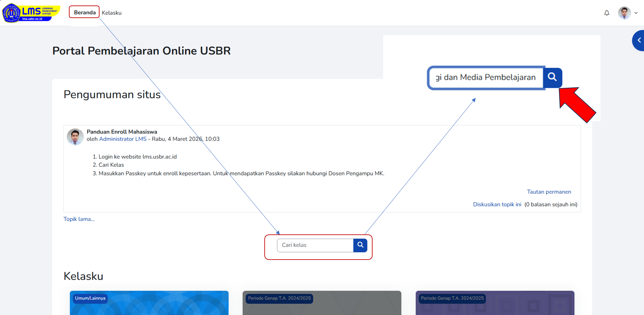Image resolution: width=644 pixels, height=315 pixels.
Task: Expand the user menu dropdown arrow
Action: (x=636, y=13)
